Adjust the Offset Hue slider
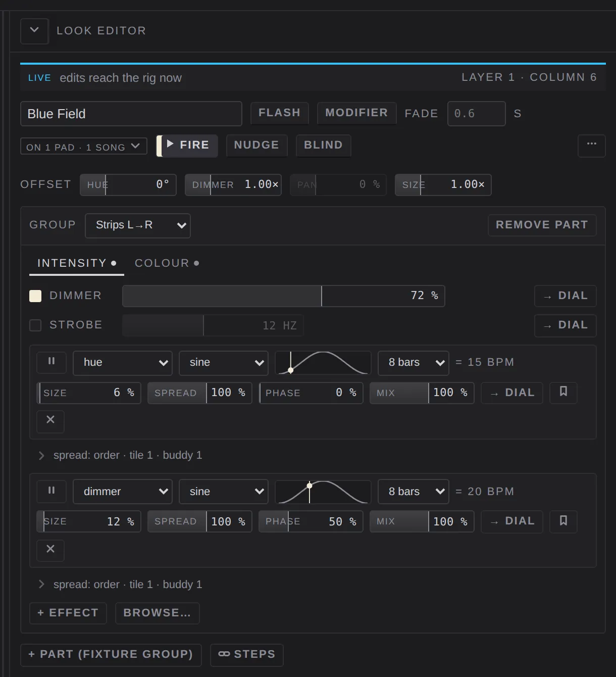616x677 pixels. click(128, 185)
